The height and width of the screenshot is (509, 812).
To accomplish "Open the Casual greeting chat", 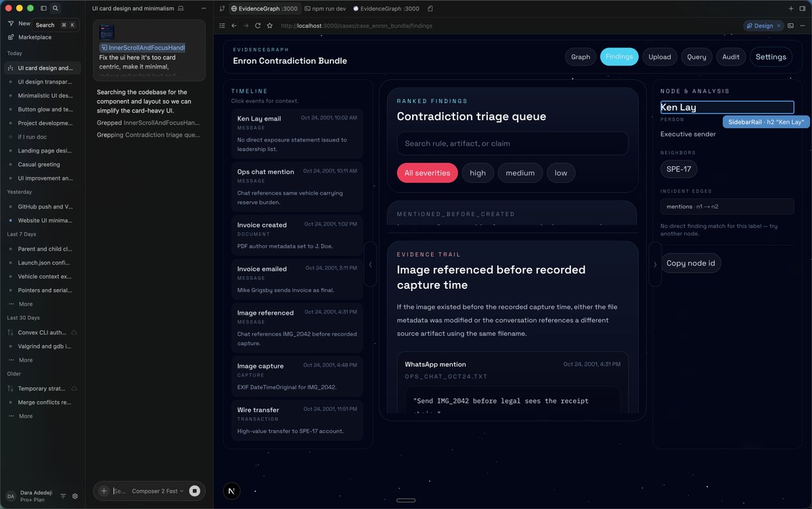I will click(43, 164).
